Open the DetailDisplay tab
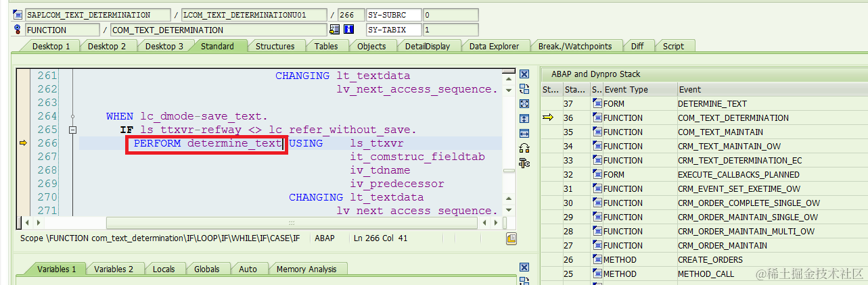The image size is (868, 285). [428, 46]
